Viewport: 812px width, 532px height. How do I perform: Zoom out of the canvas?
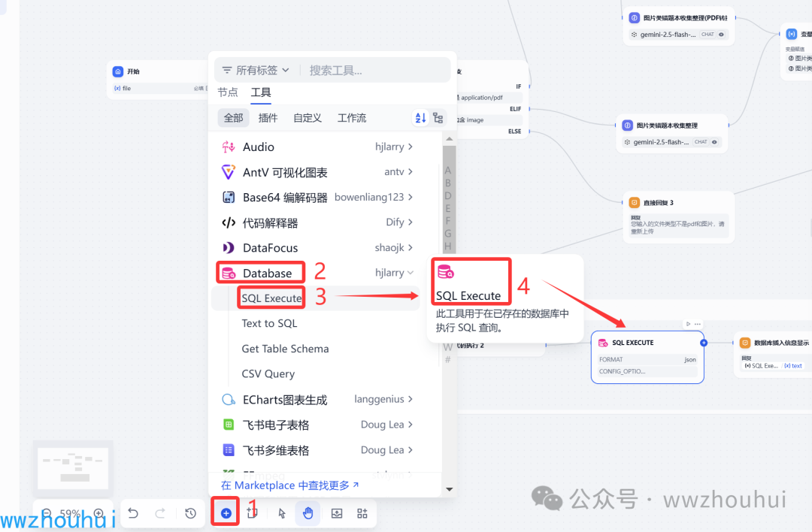click(x=47, y=513)
